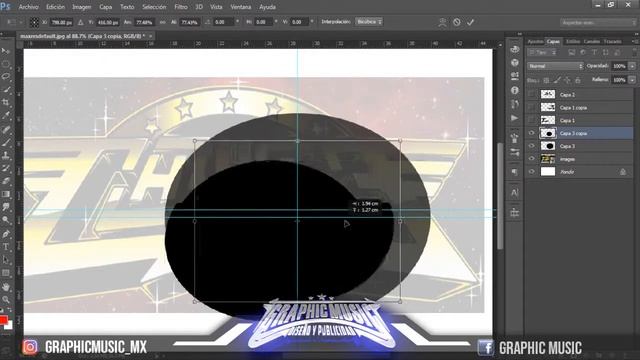
Task: Cancel the transform with the circle-slash icon
Action: (x=457, y=22)
